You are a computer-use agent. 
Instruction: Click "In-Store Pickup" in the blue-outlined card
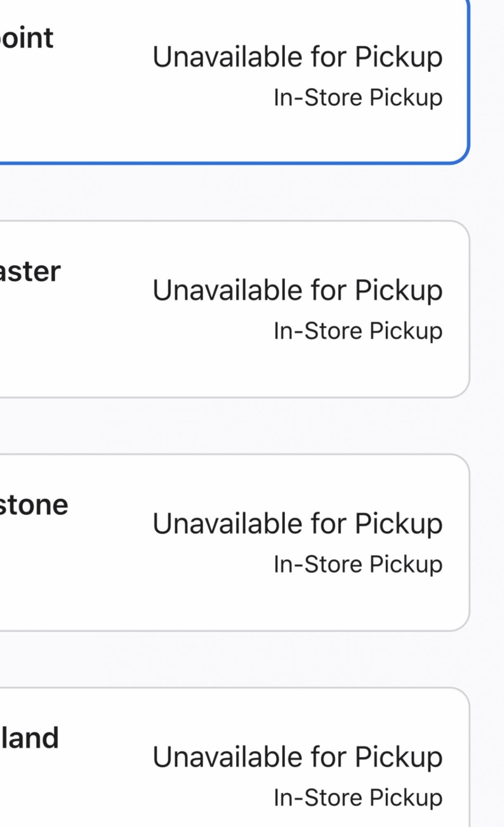358,98
